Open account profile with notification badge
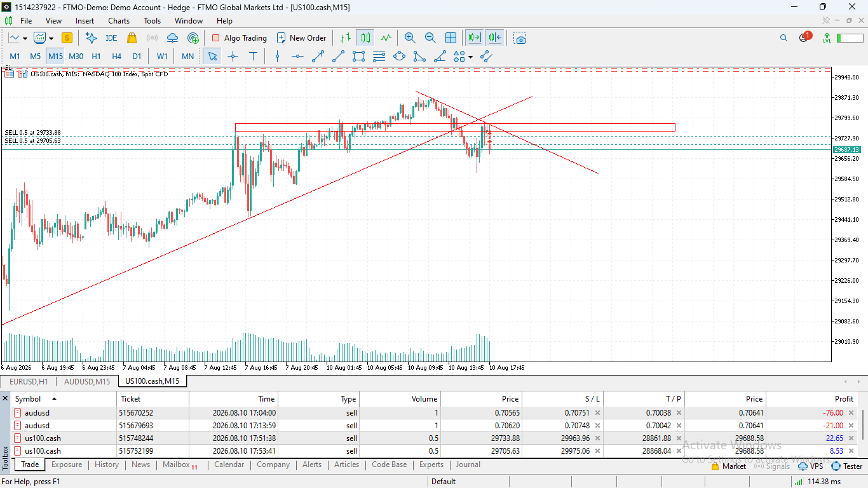Image resolution: width=868 pixels, height=488 pixels. 804,37
